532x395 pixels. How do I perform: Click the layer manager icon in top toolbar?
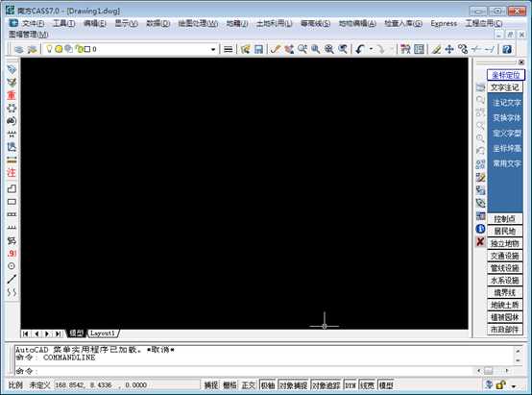[x=19, y=50]
